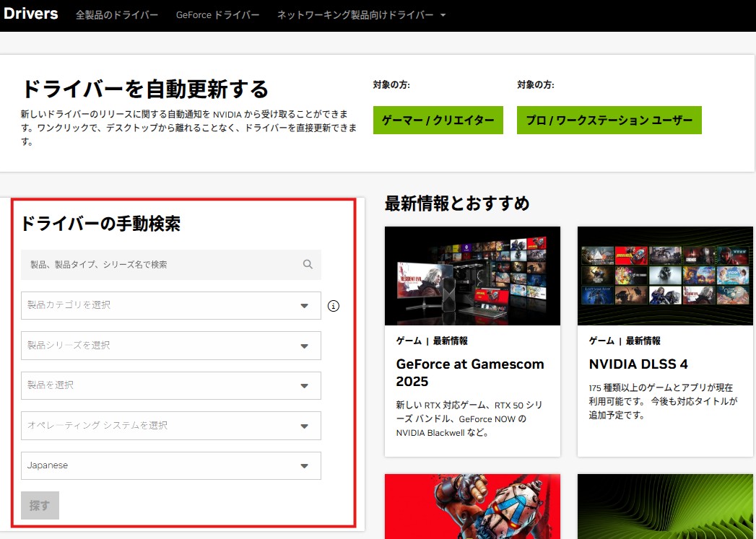Focus the driver search text field

click(x=159, y=265)
